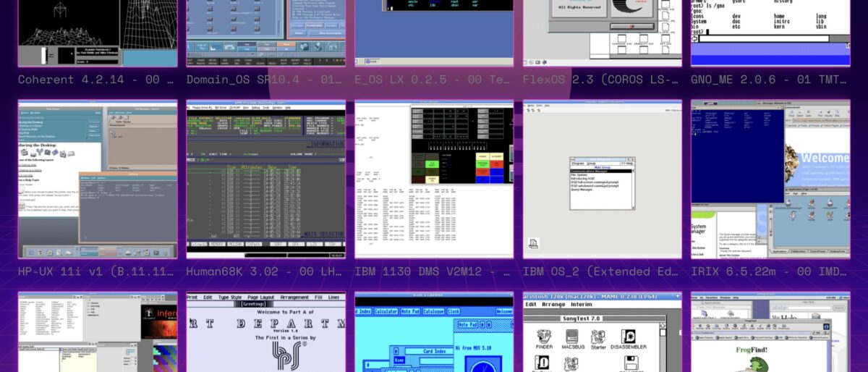This screenshot has width=868, height=372.
Task: Click 'System Manager' heading in IRIX thumbnail
Action: tap(699, 230)
